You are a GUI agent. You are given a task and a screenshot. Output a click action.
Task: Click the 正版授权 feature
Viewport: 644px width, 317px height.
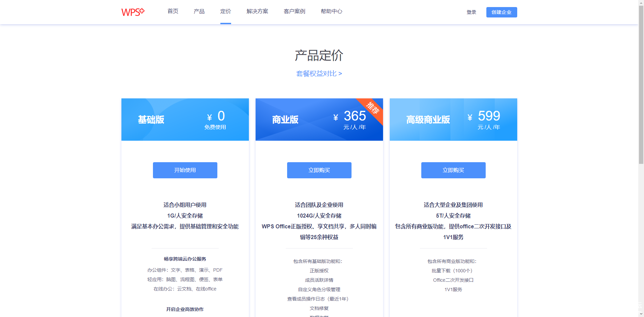[x=319, y=271]
